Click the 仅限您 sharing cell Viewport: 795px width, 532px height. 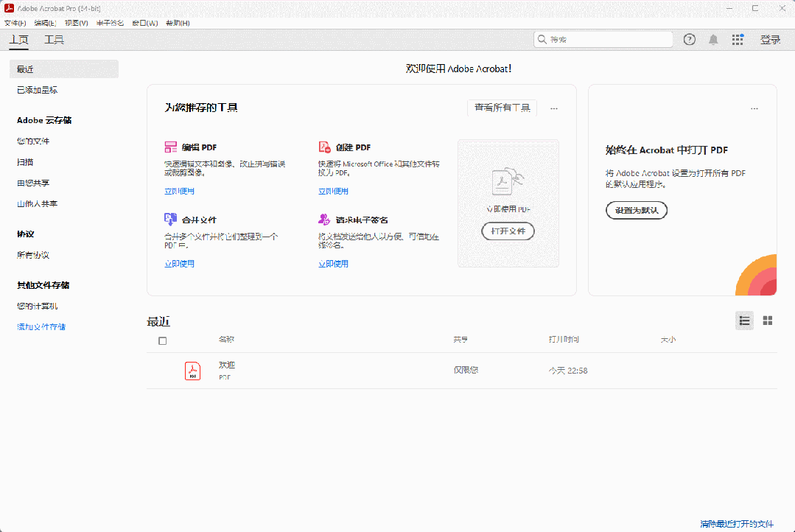coord(466,370)
